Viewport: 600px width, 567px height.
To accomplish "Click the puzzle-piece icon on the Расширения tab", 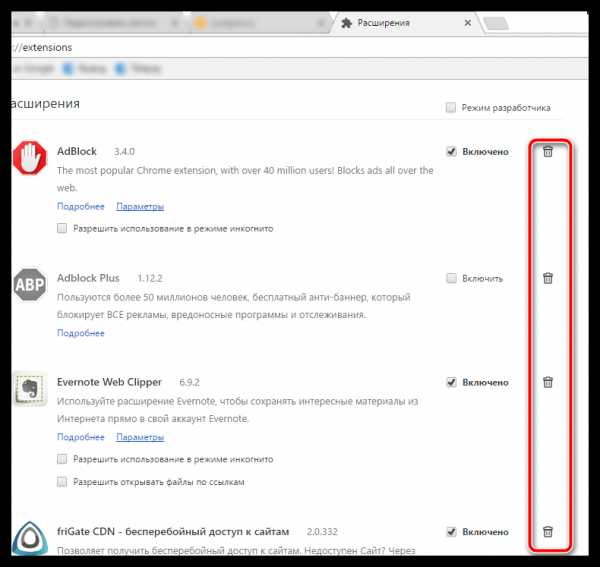I will (x=347, y=23).
